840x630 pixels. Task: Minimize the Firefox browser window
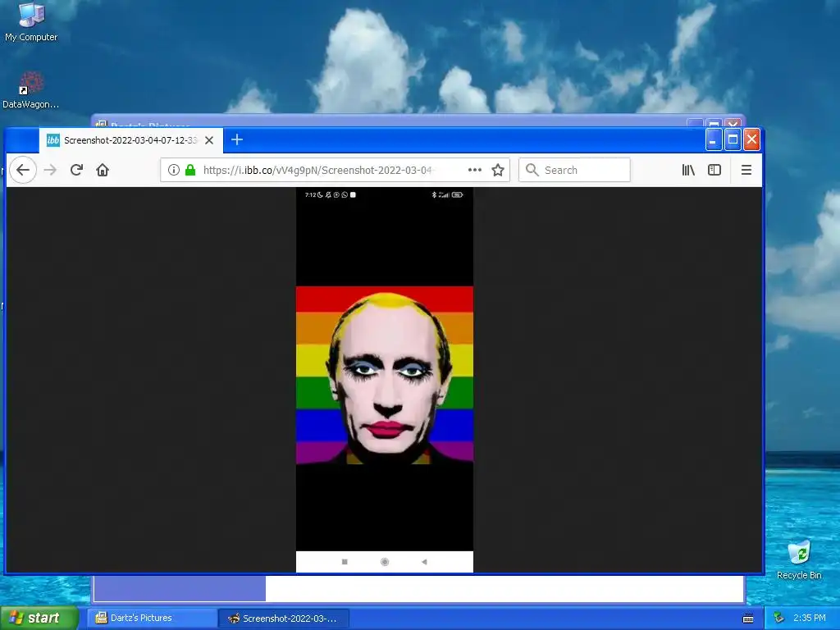coord(713,139)
